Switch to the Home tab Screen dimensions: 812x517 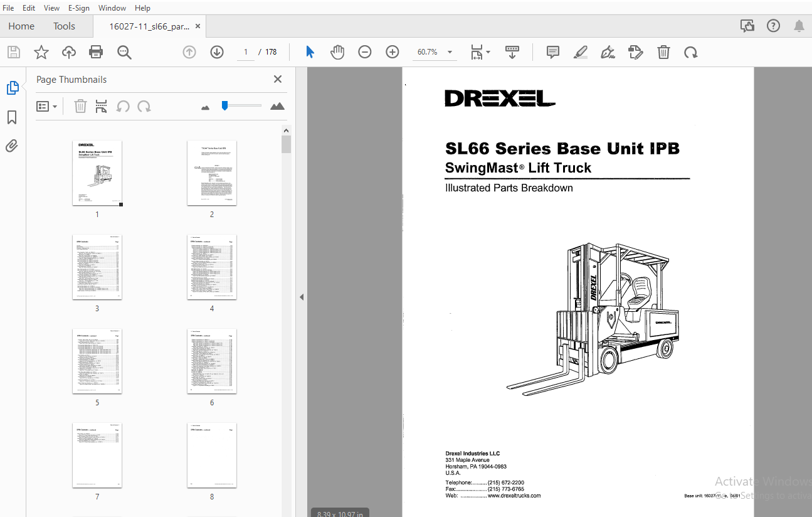(21, 26)
